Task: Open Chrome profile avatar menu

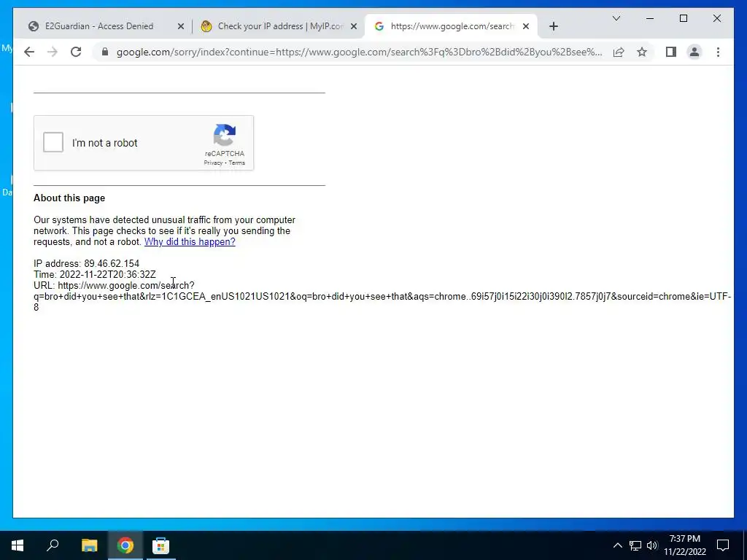Action: 694,52
